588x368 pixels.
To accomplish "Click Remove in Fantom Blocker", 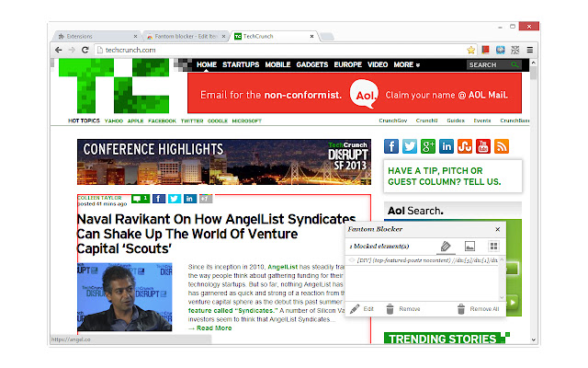I will (403, 309).
